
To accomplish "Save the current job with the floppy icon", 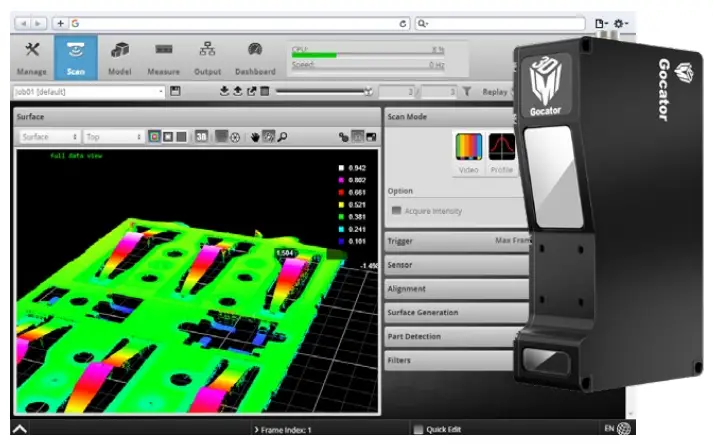I will tap(175, 91).
